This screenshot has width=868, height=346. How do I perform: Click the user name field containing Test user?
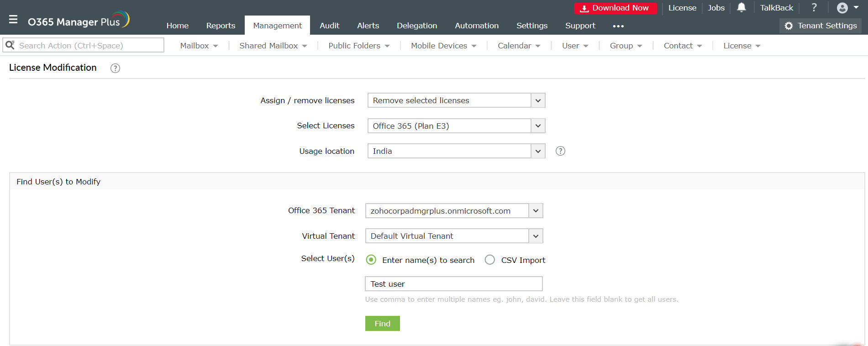(454, 284)
